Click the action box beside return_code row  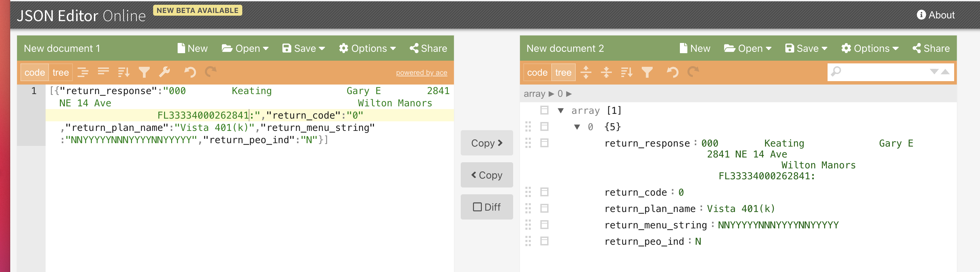click(544, 192)
